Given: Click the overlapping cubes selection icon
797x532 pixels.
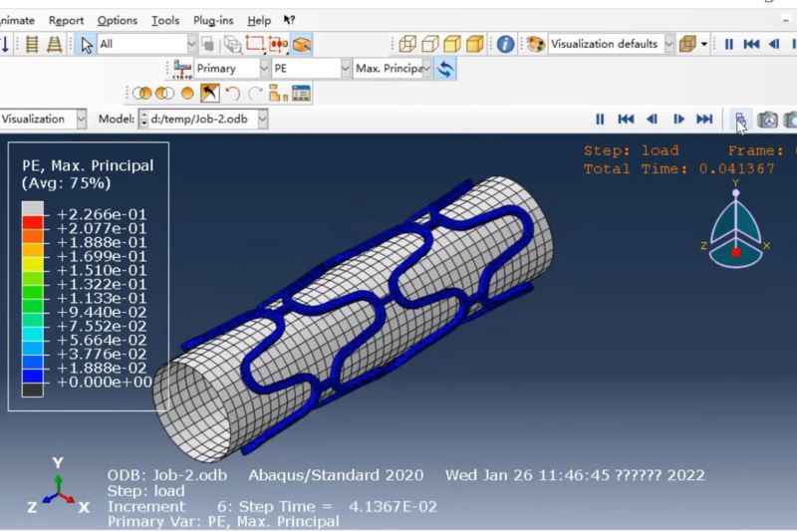Looking at the screenshot, I should pyautogui.click(x=233, y=45).
